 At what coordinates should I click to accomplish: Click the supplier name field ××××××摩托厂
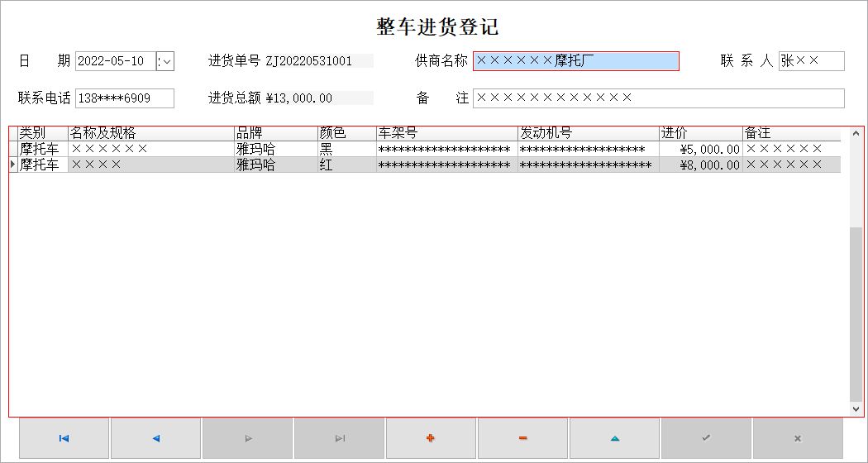click(x=575, y=61)
